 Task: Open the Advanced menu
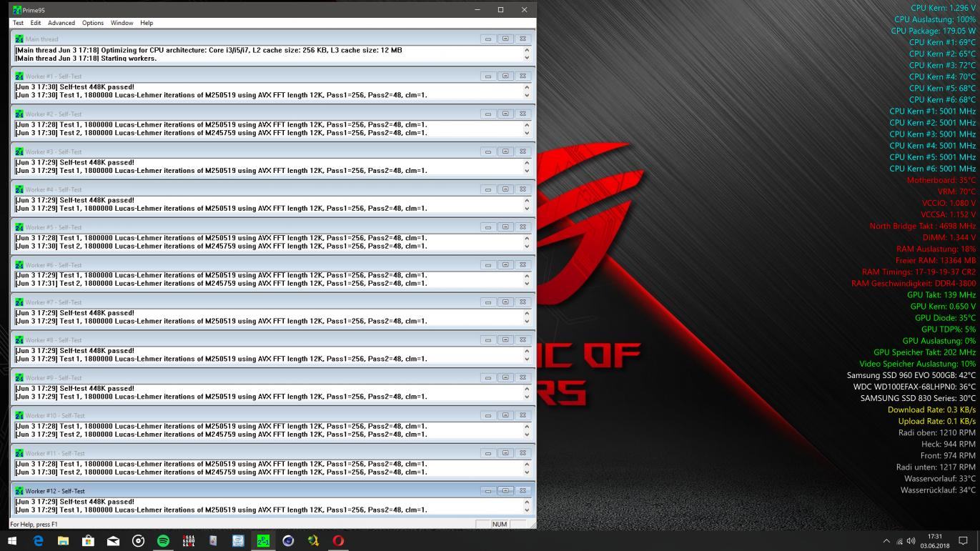coord(61,23)
